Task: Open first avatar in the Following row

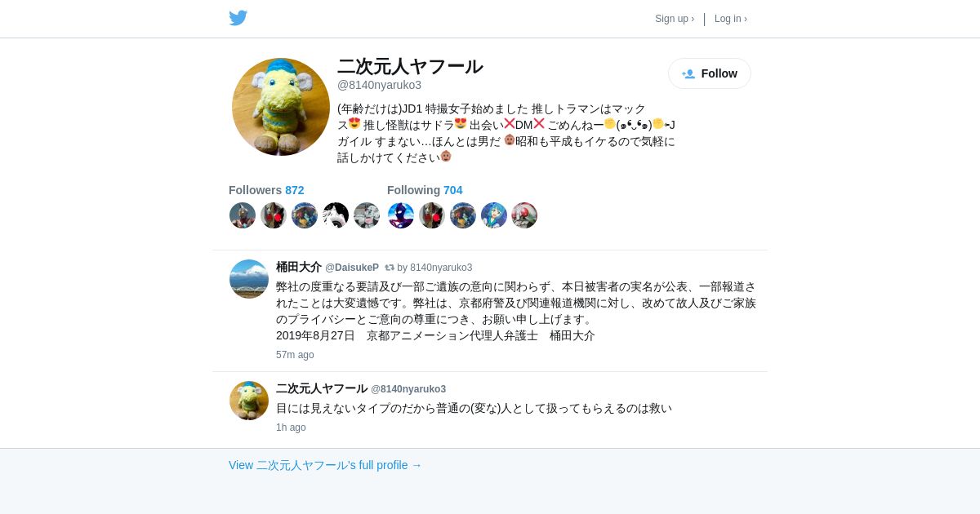Action: [x=401, y=215]
